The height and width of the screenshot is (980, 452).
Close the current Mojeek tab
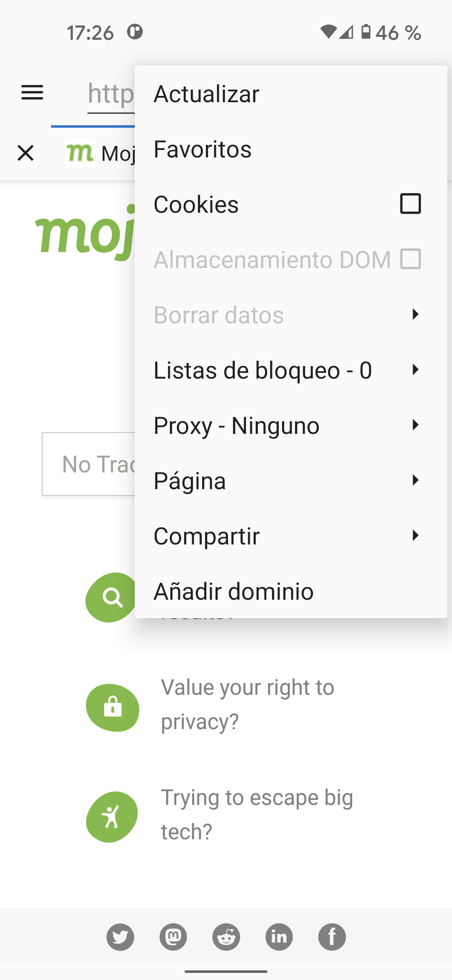point(26,153)
